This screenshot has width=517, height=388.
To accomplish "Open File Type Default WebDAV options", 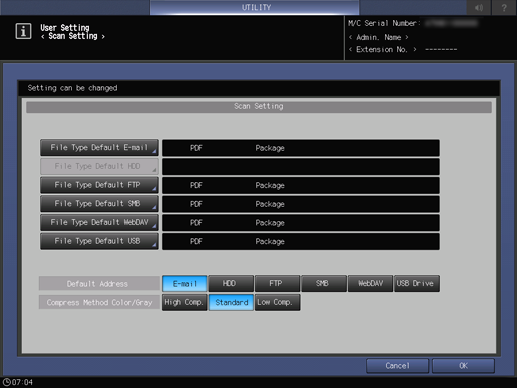I will (99, 222).
